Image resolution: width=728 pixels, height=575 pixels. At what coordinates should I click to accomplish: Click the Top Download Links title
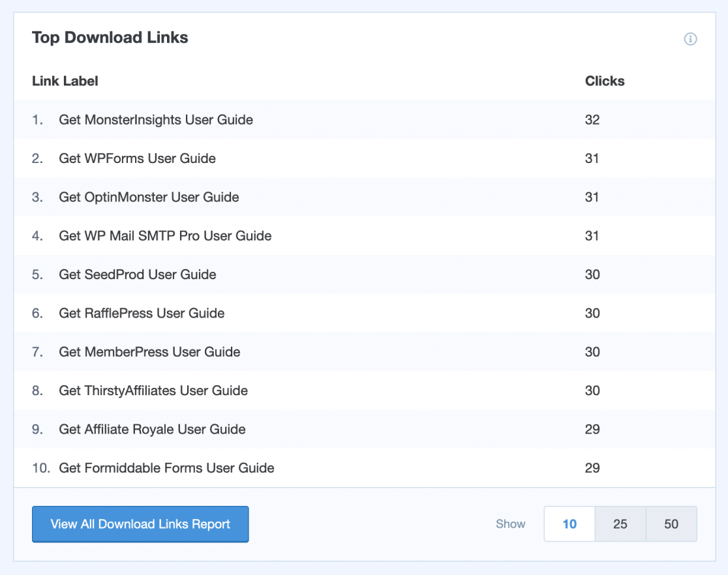(x=110, y=38)
